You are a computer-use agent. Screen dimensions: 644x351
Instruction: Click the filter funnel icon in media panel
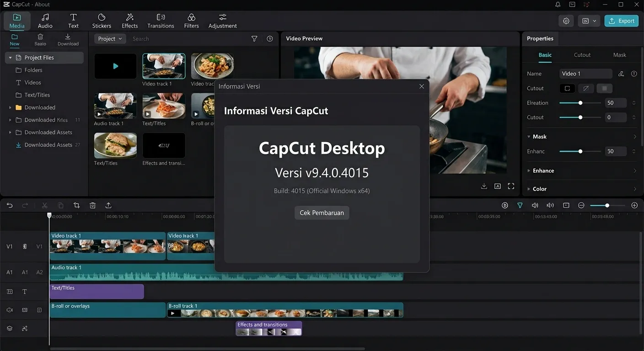pos(254,39)
